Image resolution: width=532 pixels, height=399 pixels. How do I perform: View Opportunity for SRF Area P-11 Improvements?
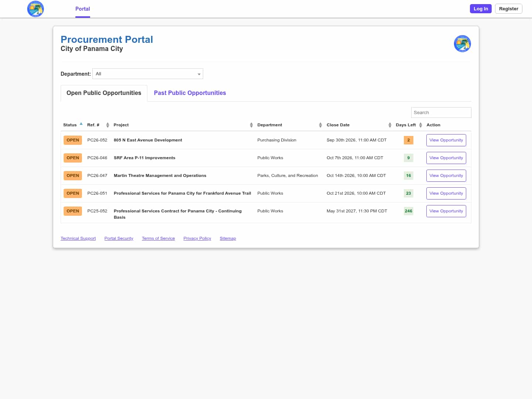[x=446, y=158]
